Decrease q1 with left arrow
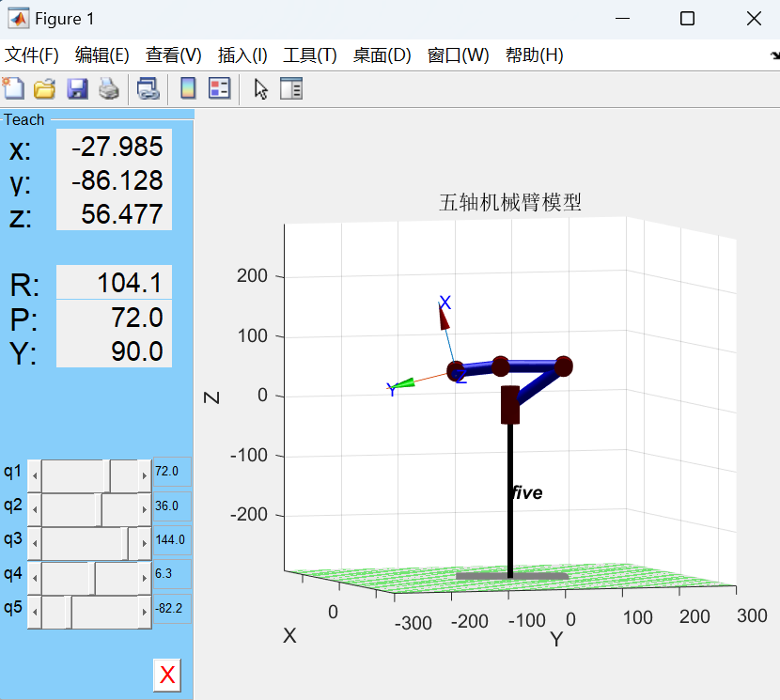 point(35,476)
